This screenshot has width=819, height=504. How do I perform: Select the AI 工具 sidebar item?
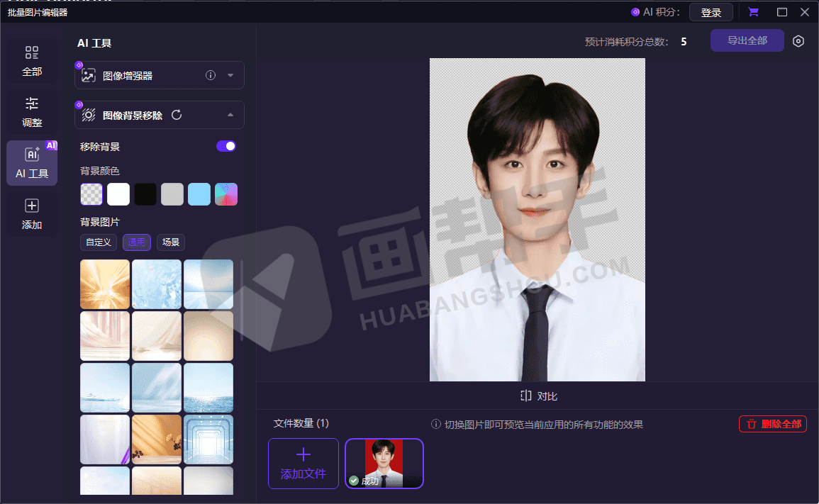tap(32, 163)
